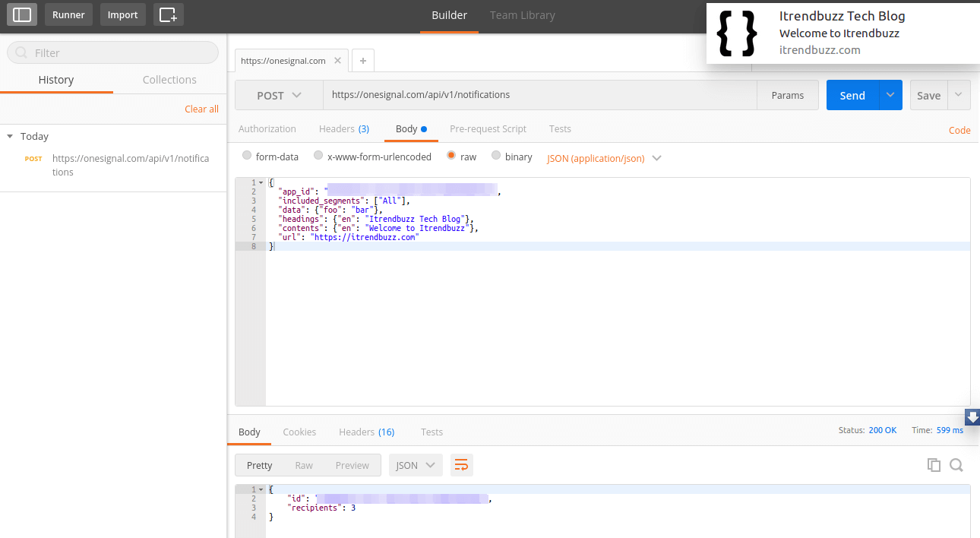This screenshot has height=538, width=980.
Task: Open the response Body tab
Action: (x=249, y=432)
